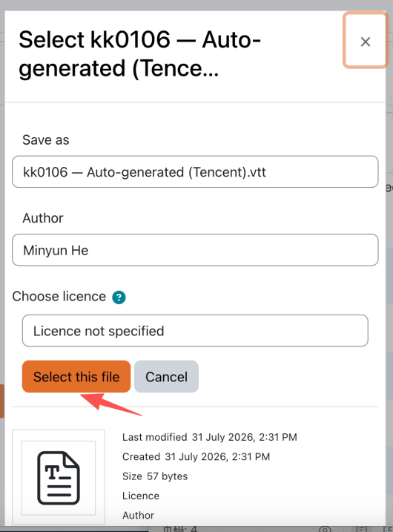Click the list icon at bottom right edge
393x532 pixels.
point(389,529)
